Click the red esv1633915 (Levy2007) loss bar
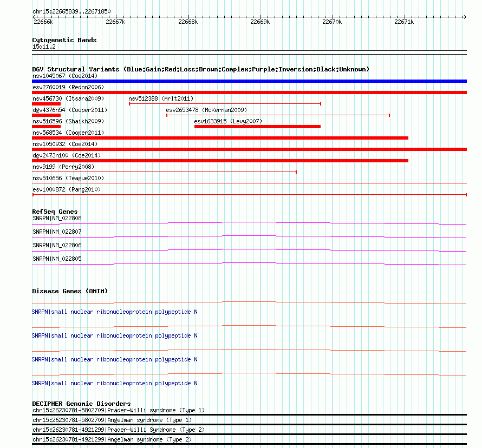This screenshot has height=448, width=482. (x=257, y=127)
